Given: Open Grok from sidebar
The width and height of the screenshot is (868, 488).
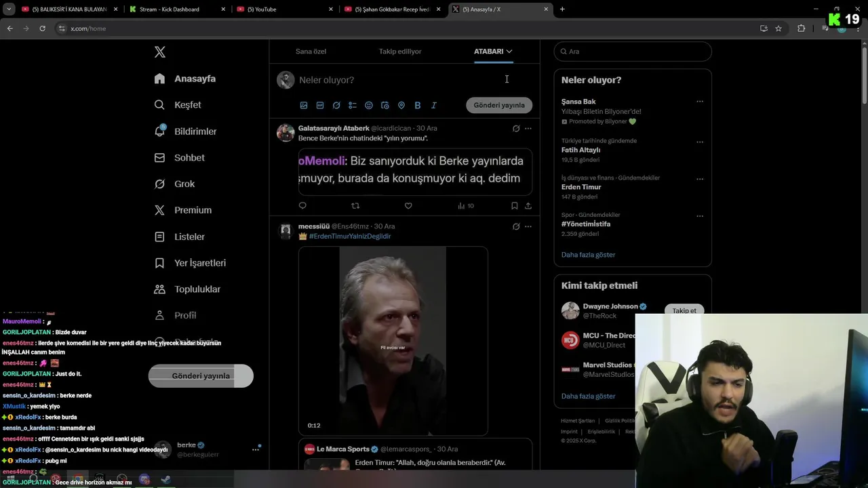Looking at the screenshot, I should (174, 184).
